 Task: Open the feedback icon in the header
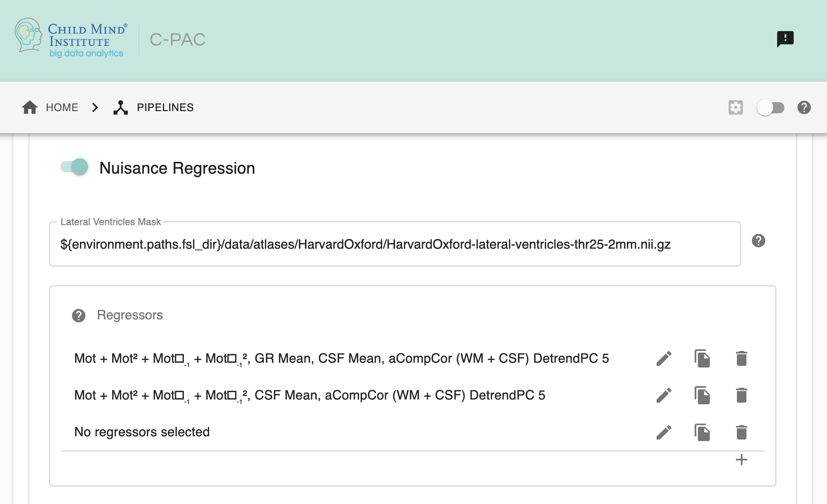pos(785,38)
